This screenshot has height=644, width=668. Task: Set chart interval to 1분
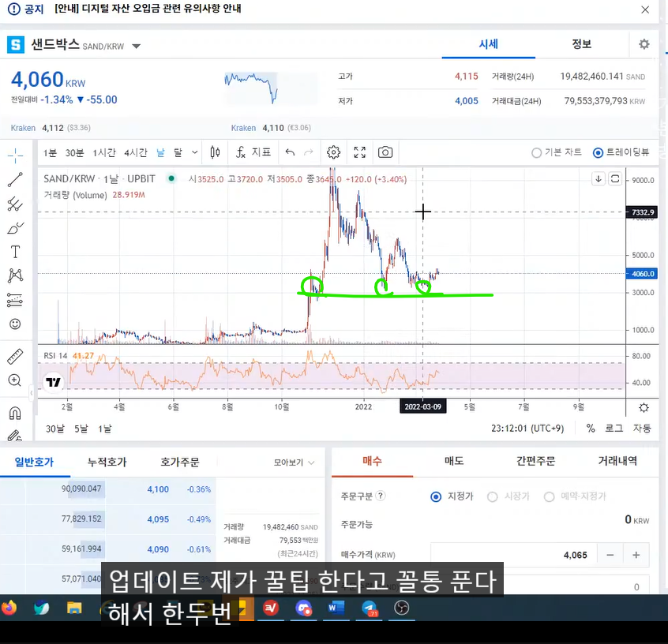tap(50, 152)
